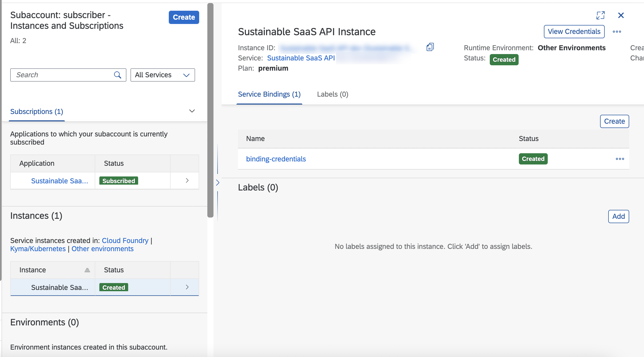
Task: Expand the Subscriptions tab overflow chevron
Action: pos(192,111)
